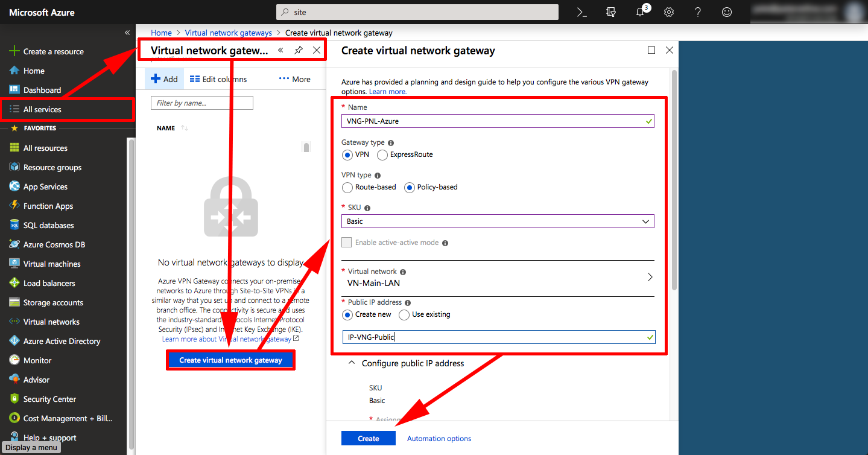Click the Home icon in the sidebar

[14, 71]
